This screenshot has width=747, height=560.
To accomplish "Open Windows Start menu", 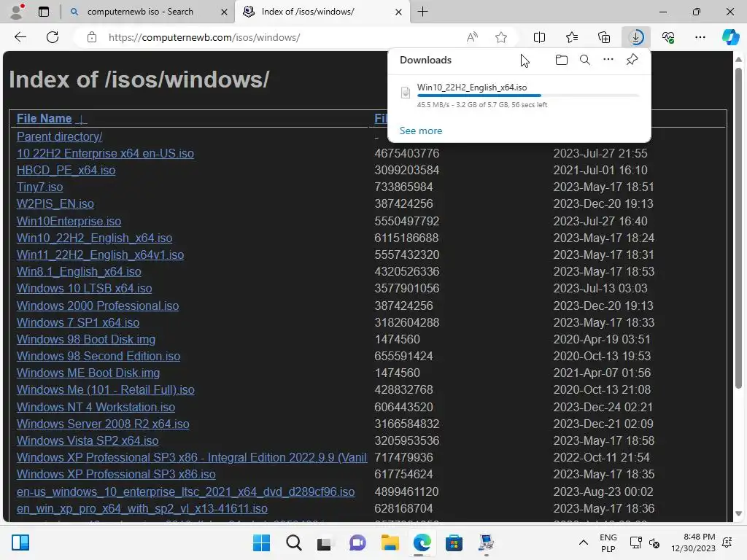I will [x=261, y=542].
